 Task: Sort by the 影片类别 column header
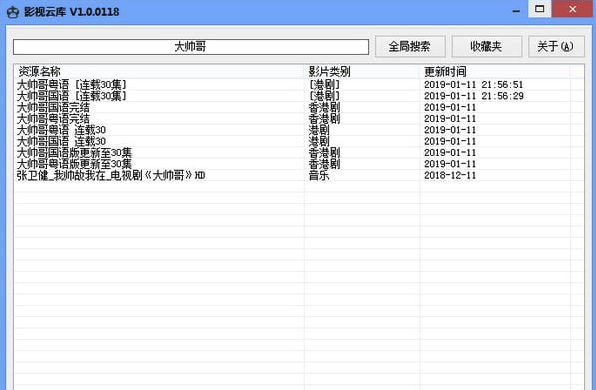coord(362,71)
